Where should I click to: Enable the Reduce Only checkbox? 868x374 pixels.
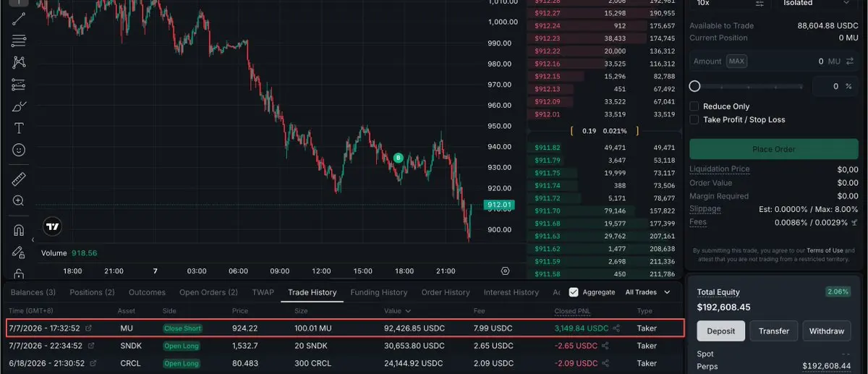[694, 106]
